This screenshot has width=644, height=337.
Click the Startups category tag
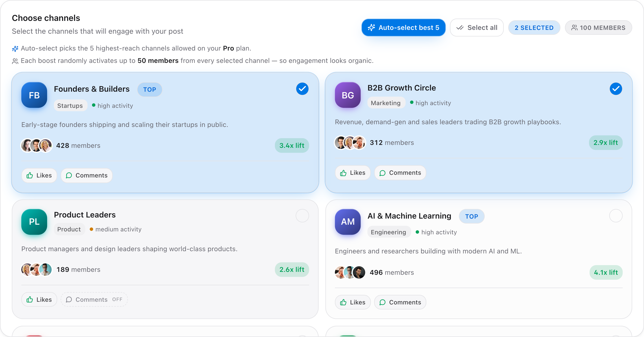[x=70, y=106]
